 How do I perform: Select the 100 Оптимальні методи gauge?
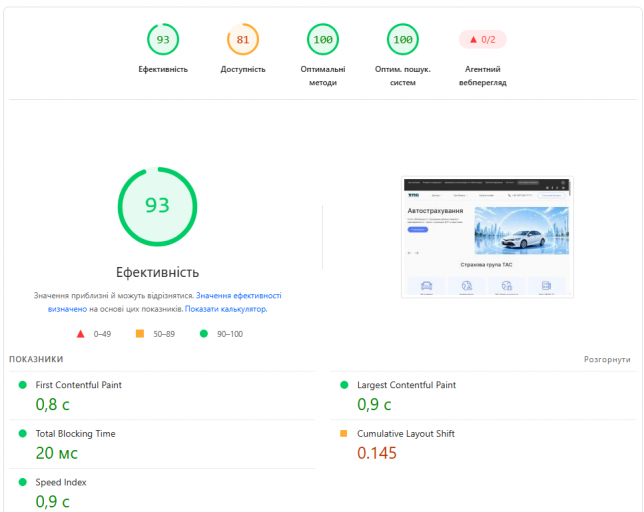tap(323, 39)
